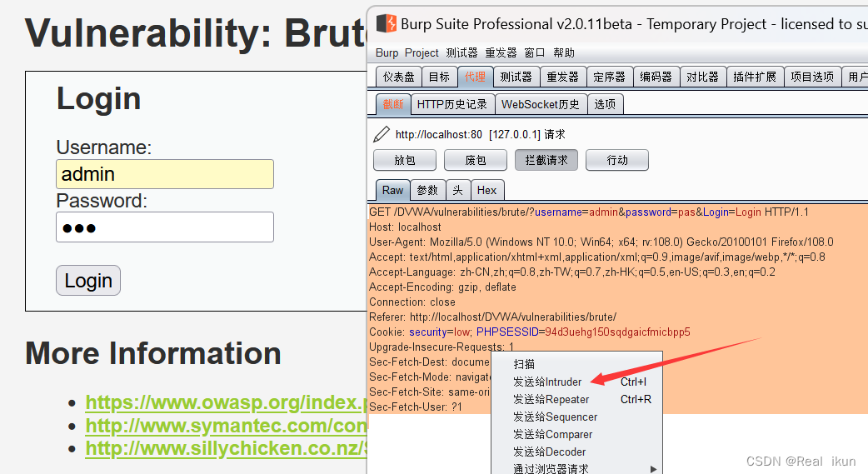Open the Project menu
The image size is (868, 474).
coord(422,52)
